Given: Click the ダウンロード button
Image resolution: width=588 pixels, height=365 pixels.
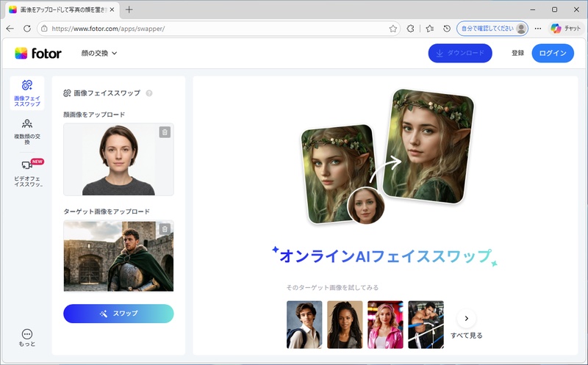Looking at the screenshot, I should click(460, 53).
